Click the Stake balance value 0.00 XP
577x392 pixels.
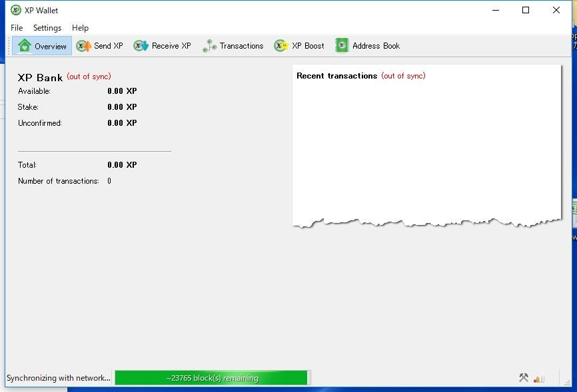[122, 107]
